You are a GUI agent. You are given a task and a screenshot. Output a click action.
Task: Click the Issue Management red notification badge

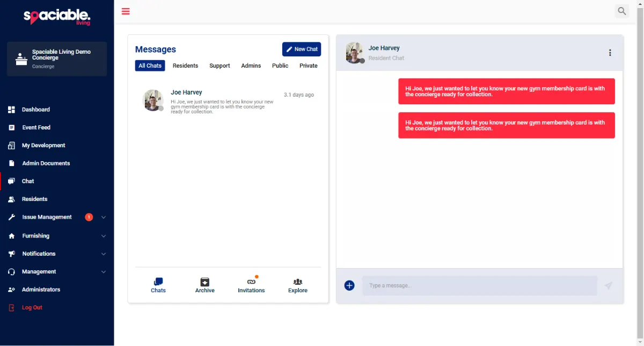click(89, 217)
